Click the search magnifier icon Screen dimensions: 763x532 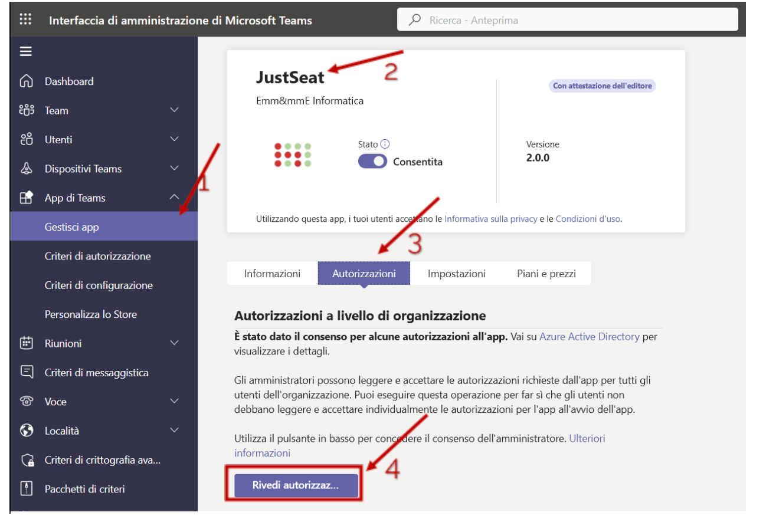(415, 19)
